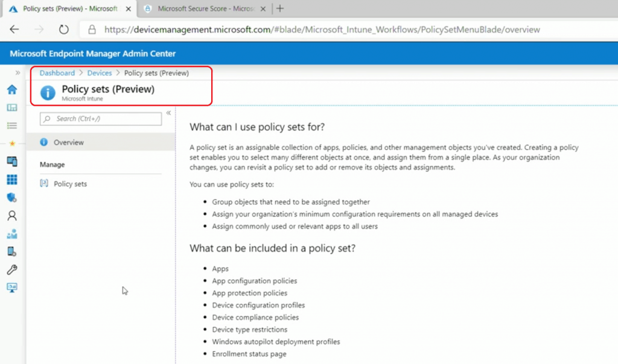Click Policy sets (Preview) breadcrumb text

tap(156, 73)
